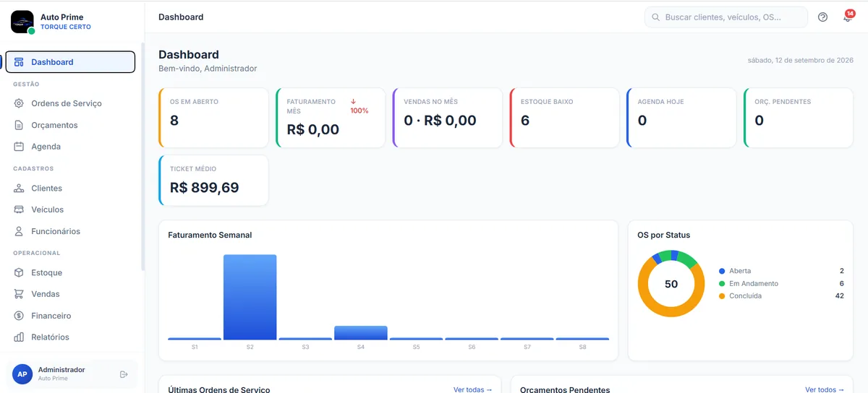Open the Agenda Hoje card

pos(682,118)
